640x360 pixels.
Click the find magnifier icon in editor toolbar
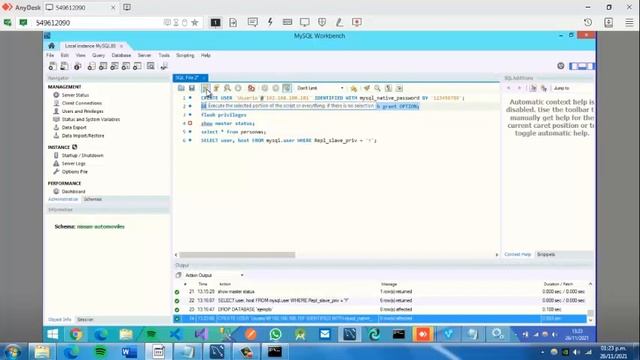point(378,88)
